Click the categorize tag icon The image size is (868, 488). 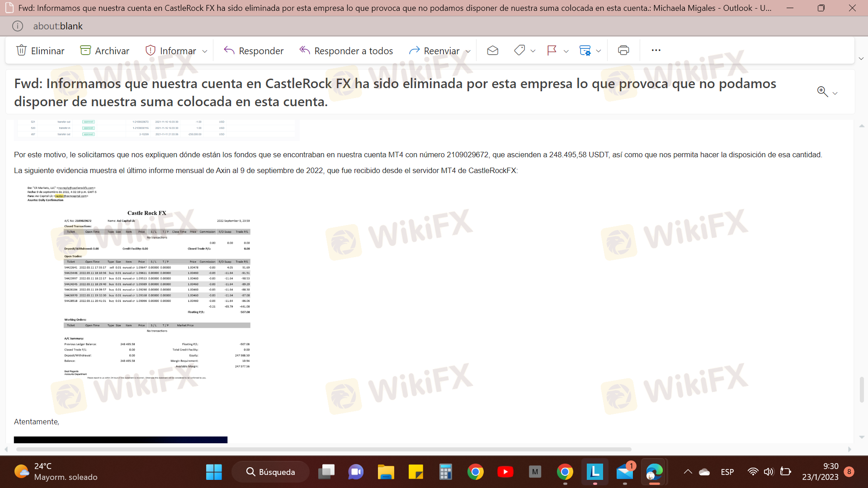point(519,51)
